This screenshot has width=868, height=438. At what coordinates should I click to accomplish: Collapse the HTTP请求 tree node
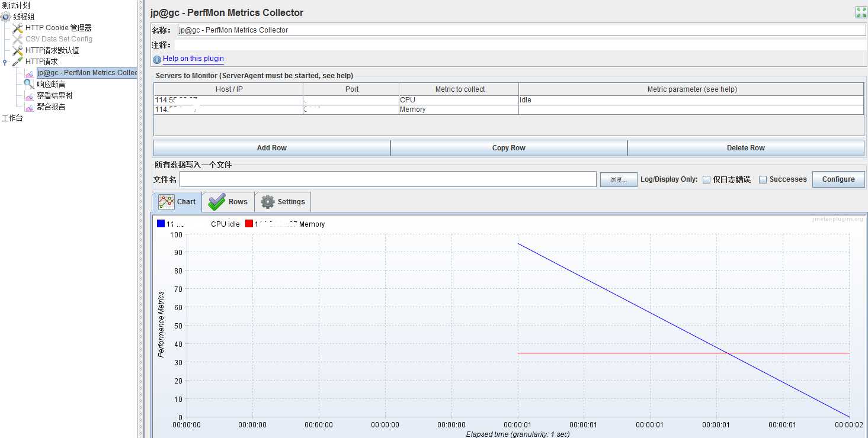click(x=5, y=62)
